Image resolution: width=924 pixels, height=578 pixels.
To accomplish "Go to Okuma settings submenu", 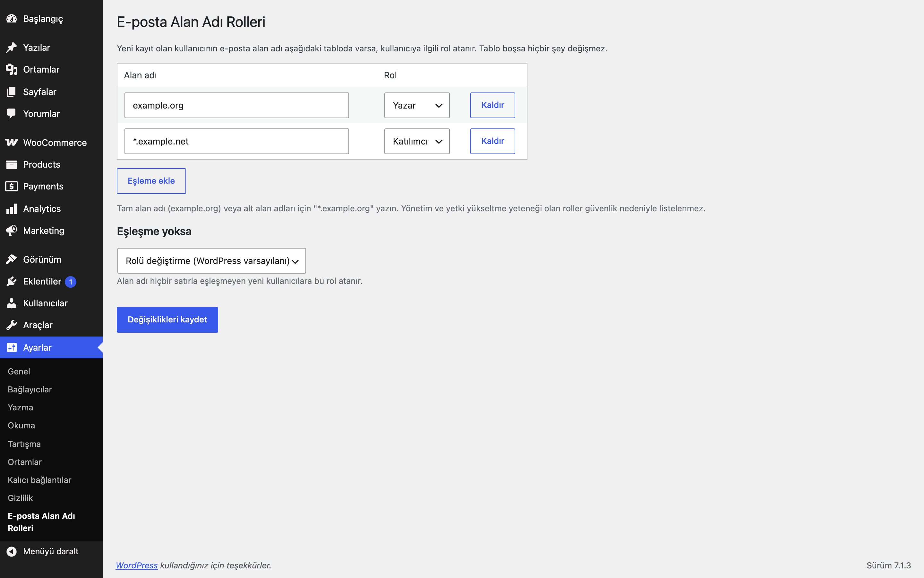I will [21, 425].
